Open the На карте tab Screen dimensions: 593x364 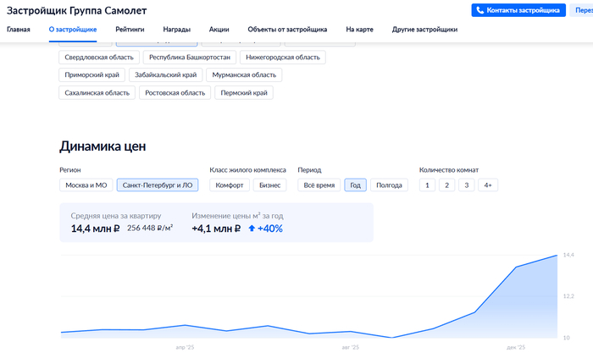coord(360,30)
